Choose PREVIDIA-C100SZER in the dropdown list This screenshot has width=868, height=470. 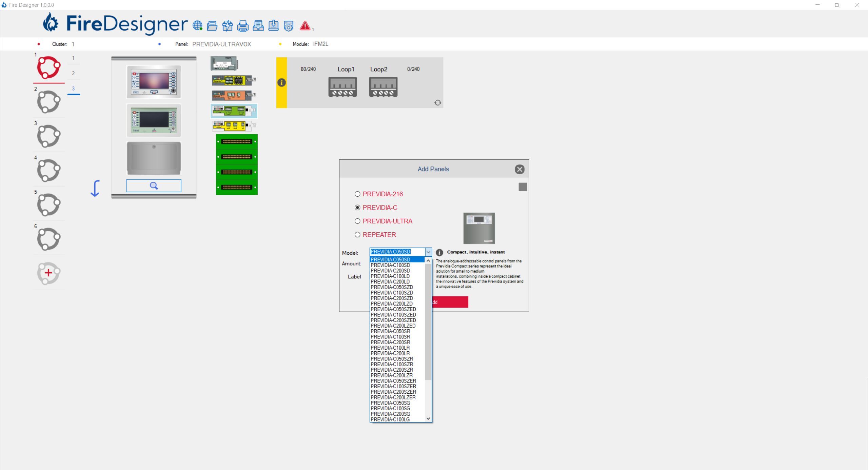393,387
